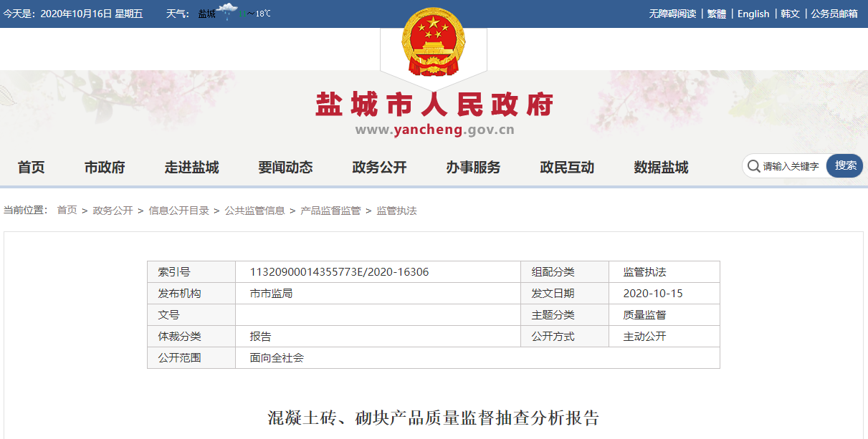
Task: Click article title 混凝土砖、砌块产品质量监督抽查分析报告
Action: [x=434, y=418]
